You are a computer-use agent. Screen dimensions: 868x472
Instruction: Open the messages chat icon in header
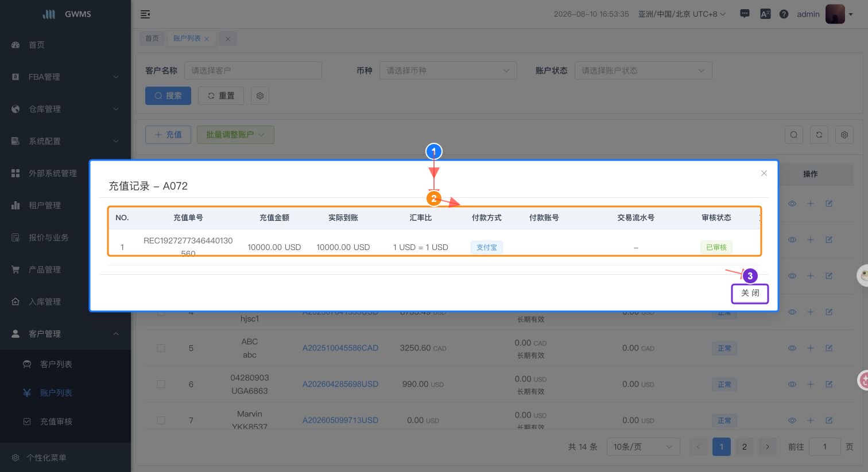745,14
